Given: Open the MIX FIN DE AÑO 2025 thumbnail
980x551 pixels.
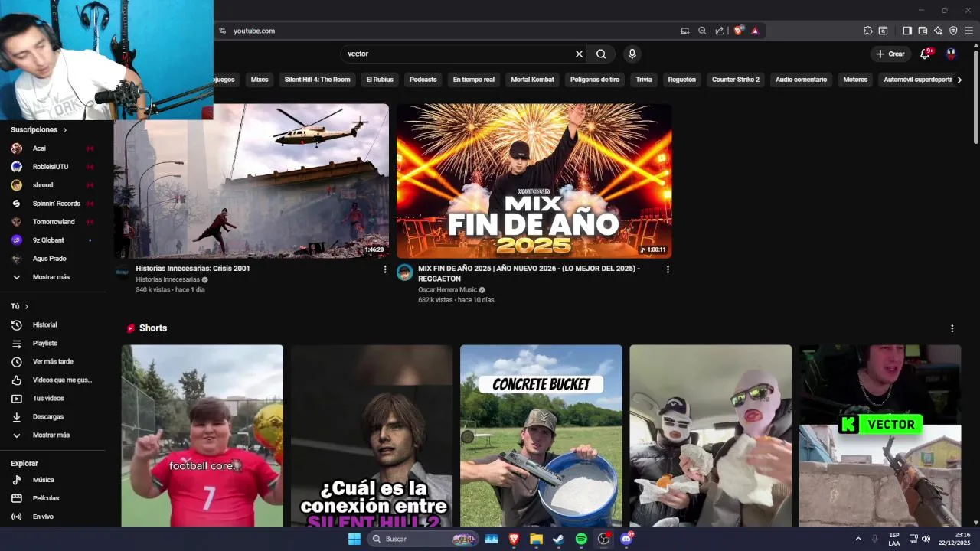Looking at the screenshot, I should pos(534,181).
